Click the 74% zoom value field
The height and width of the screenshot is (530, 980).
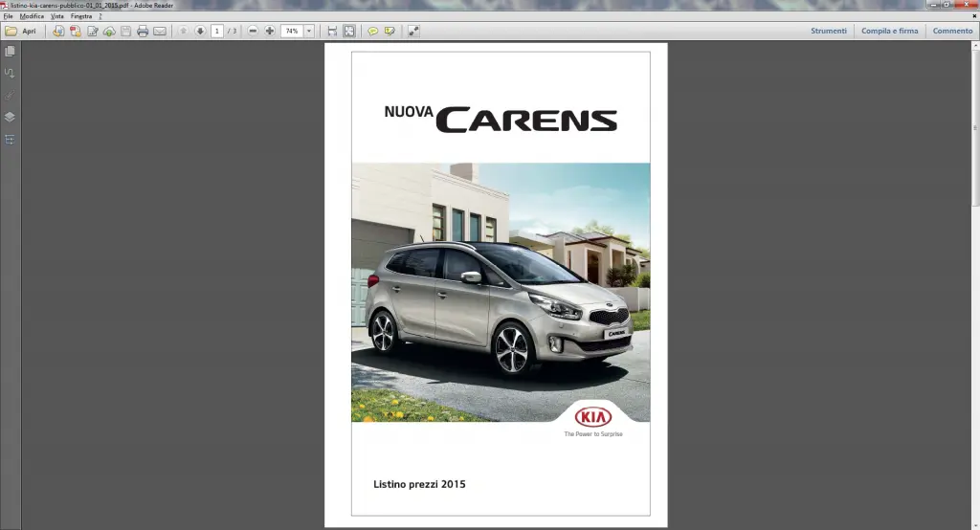(292, 31)
